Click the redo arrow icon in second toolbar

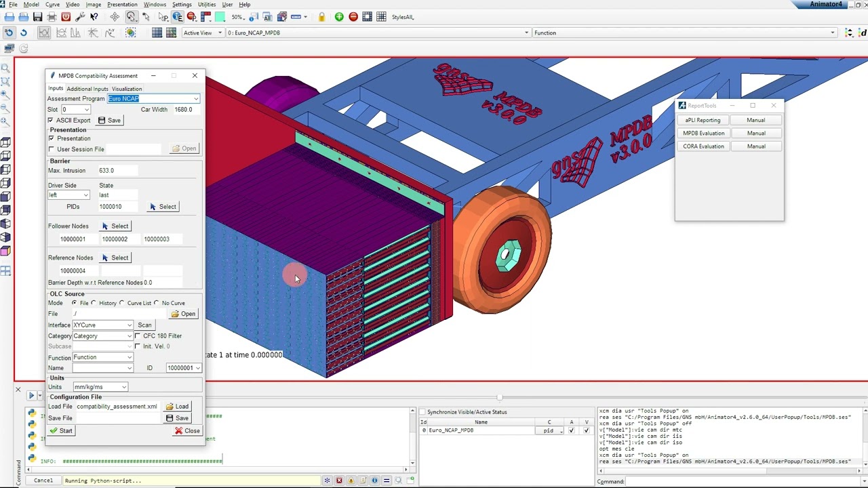point(23,33)
